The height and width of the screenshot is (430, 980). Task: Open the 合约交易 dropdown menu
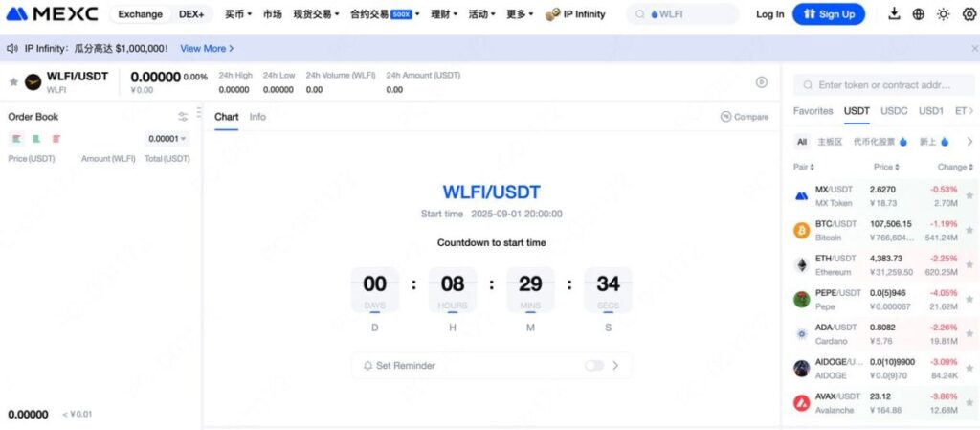coord(385,13)
